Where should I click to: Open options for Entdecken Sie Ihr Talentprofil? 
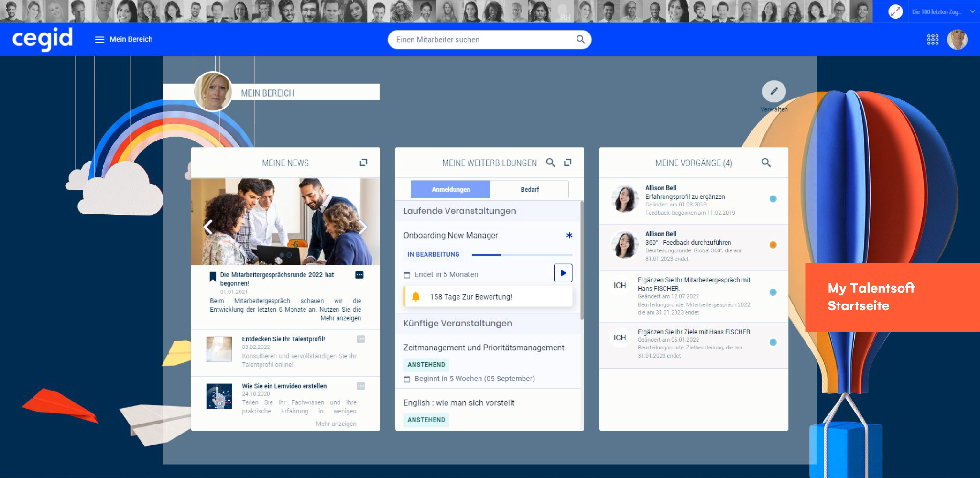click(361, 339)
